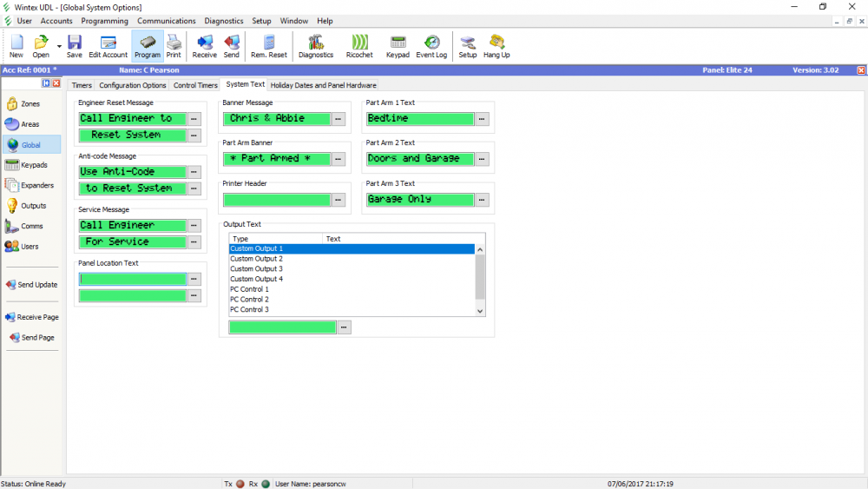Screen dimensions: 868x489
Task: Click the first Panel Location Text field
Action: point(132,279)
